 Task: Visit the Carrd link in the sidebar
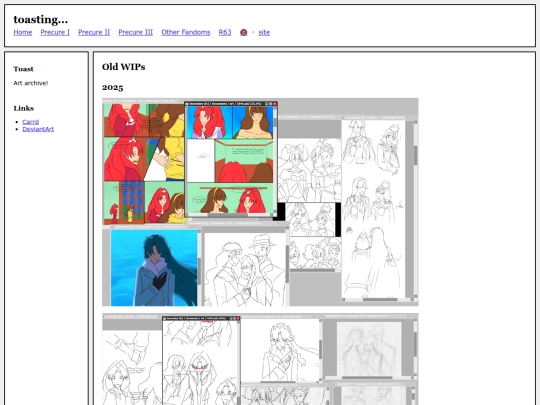(31, 122)
